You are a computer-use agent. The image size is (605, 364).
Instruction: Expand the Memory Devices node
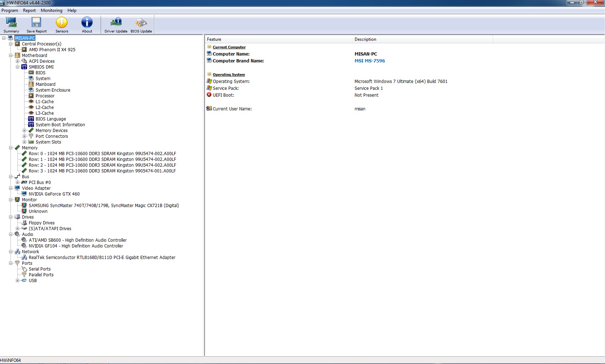click(25, 131)
